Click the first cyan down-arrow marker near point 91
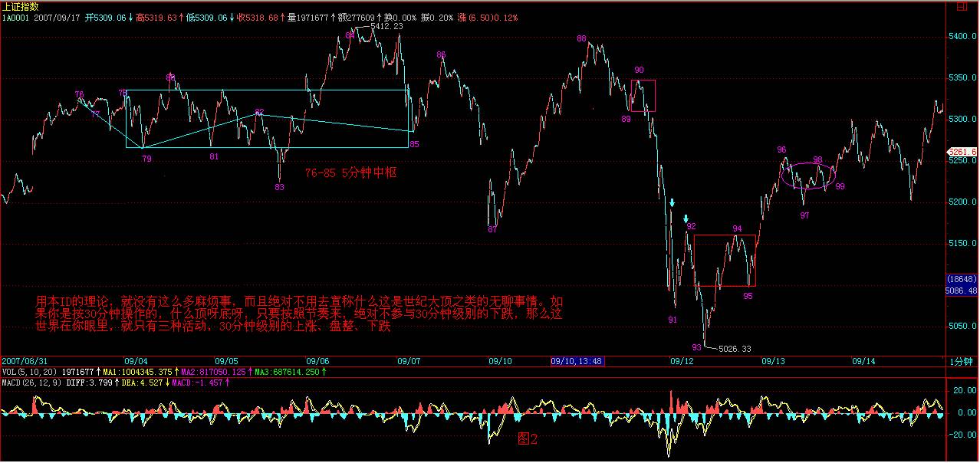Image resolution: width=980 pixels, height=463 pixels. coord(672,203)
